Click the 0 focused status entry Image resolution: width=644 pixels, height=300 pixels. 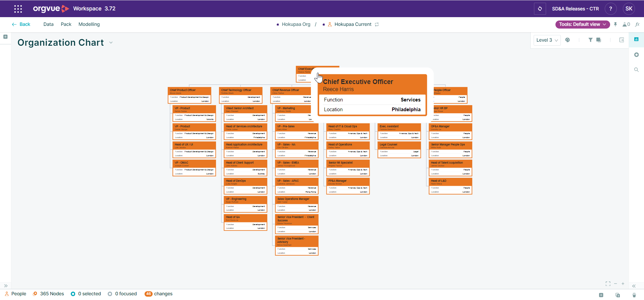(122, 294)
